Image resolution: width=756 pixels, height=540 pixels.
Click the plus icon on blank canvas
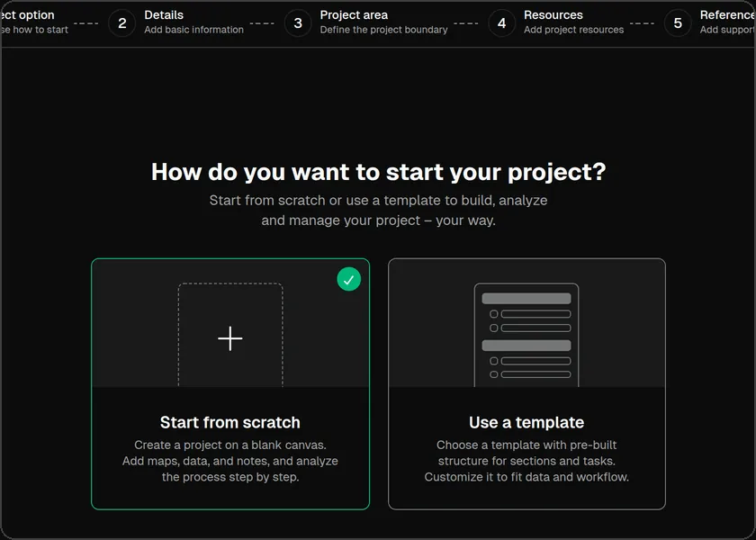[x=230, y=338]
